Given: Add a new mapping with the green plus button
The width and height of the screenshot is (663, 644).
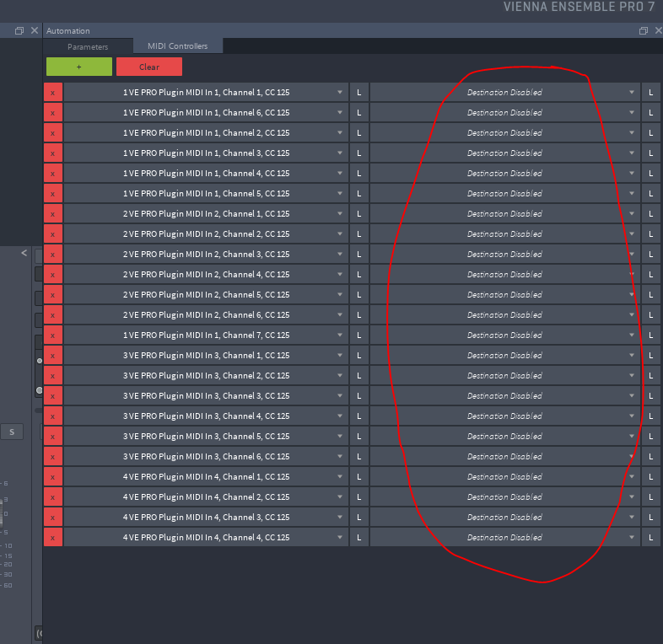Looking at the screenshot, I should 78,67.
